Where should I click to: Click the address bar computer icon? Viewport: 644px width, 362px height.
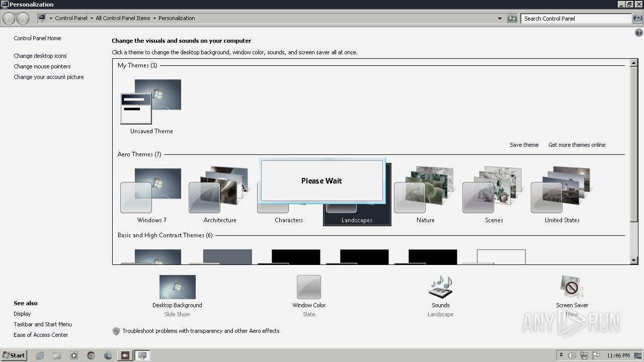42,18
